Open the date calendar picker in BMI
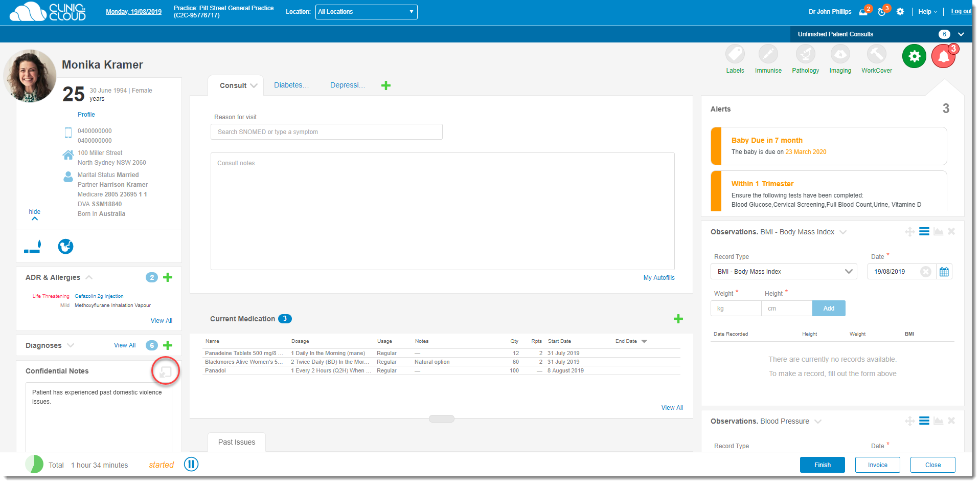Screen dimensions: 980x484 tap(944, 272)
